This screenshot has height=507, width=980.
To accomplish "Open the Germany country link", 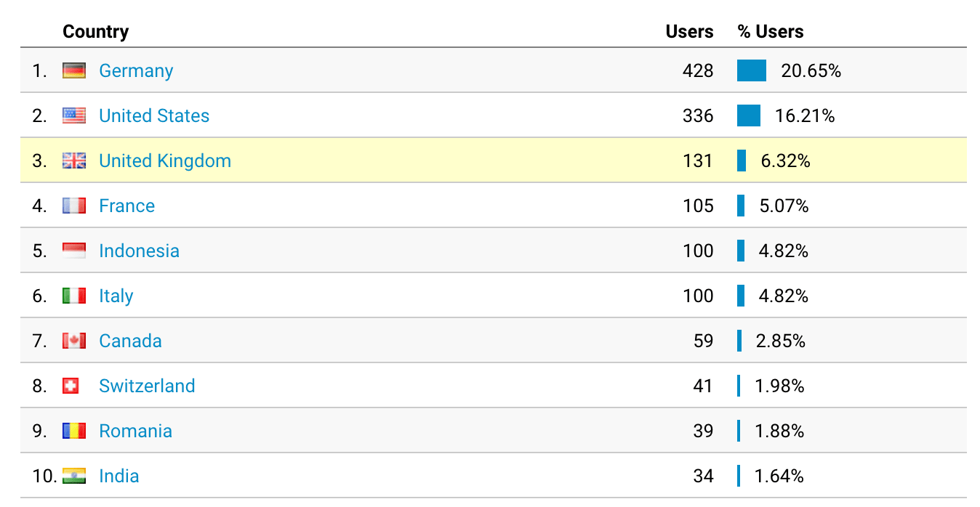I will coord(136,70).
